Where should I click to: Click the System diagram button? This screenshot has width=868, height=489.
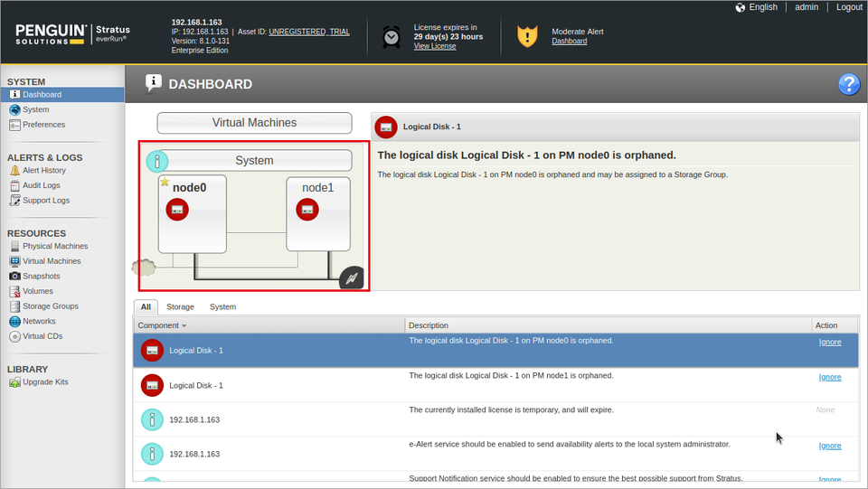click(x=255, y=160)
